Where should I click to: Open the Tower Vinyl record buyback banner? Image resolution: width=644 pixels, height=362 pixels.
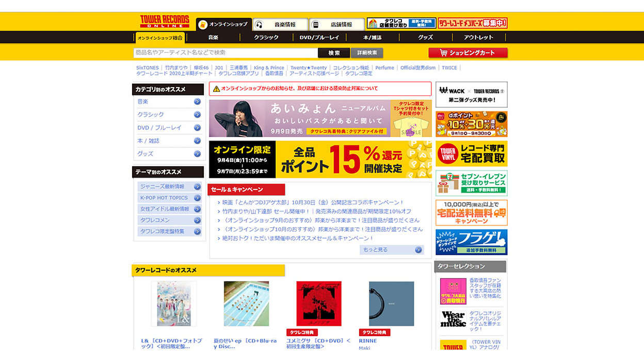[x=471, y=154]
